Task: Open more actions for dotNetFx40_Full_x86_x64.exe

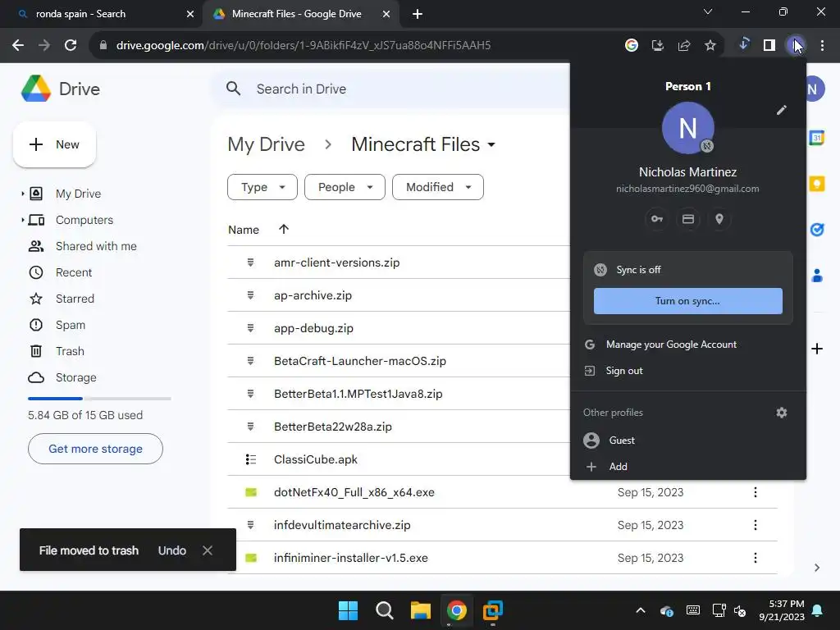Action: click(x=756, y=492)
